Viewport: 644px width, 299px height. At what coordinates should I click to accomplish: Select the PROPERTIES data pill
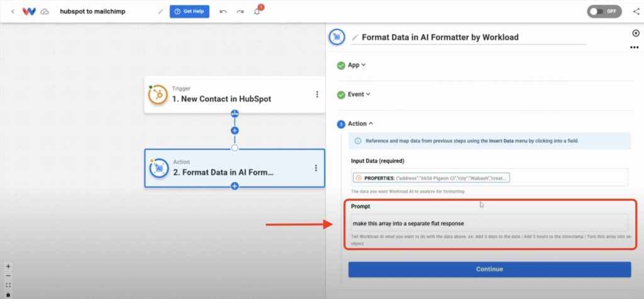tap(431, 178)
